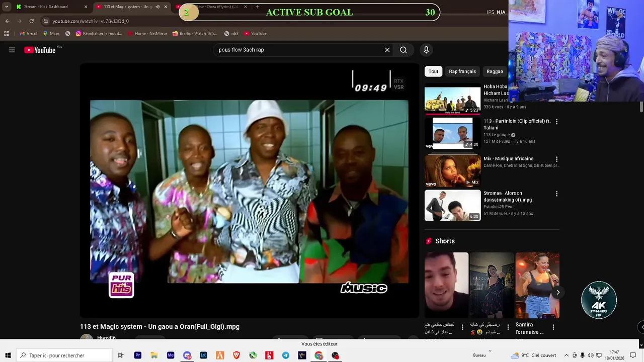Go to the YouTube home logo
This screenshot has height=362, width=644.
(40, 50)
